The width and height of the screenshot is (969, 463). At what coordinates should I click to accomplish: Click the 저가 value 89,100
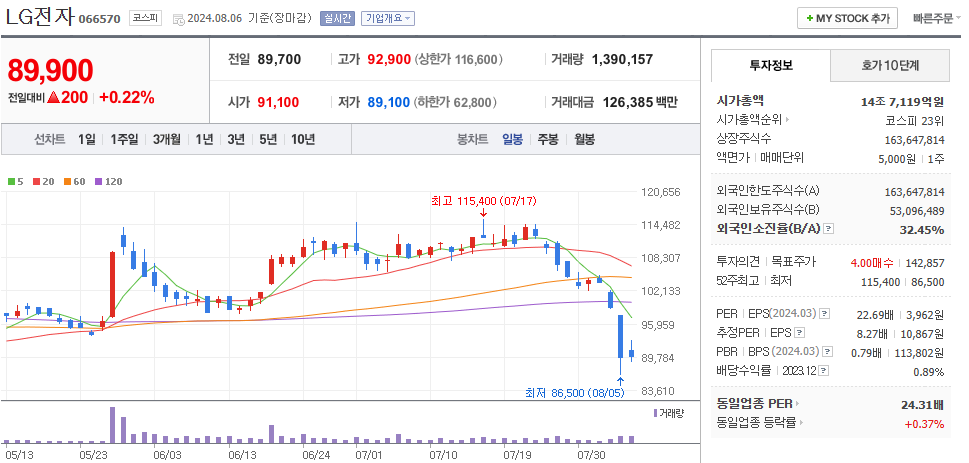(x=389, y=102)
